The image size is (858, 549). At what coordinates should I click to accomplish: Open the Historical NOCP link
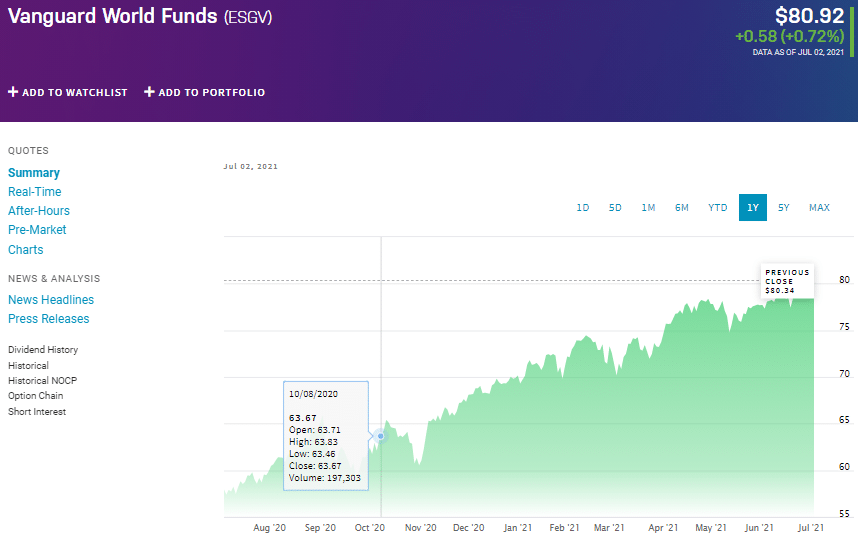[x=43, y=380]
